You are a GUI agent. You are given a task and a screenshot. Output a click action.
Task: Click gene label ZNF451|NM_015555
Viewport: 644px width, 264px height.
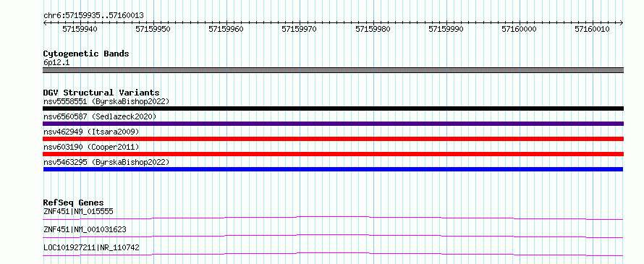(78, 212)
